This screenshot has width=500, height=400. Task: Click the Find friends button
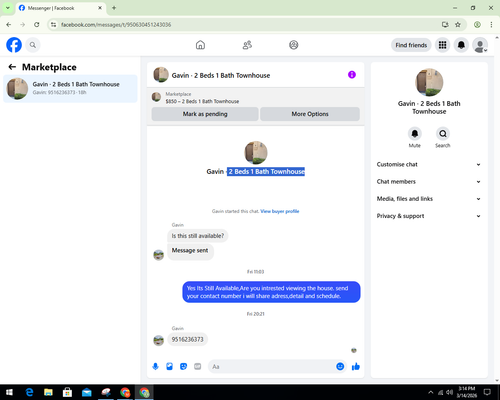click(411, 45)
